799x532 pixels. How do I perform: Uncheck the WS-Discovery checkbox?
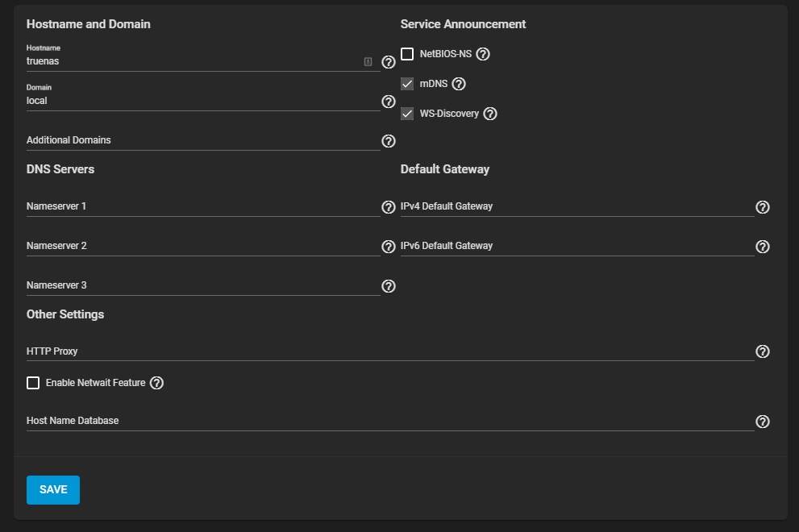coord(407,114)
